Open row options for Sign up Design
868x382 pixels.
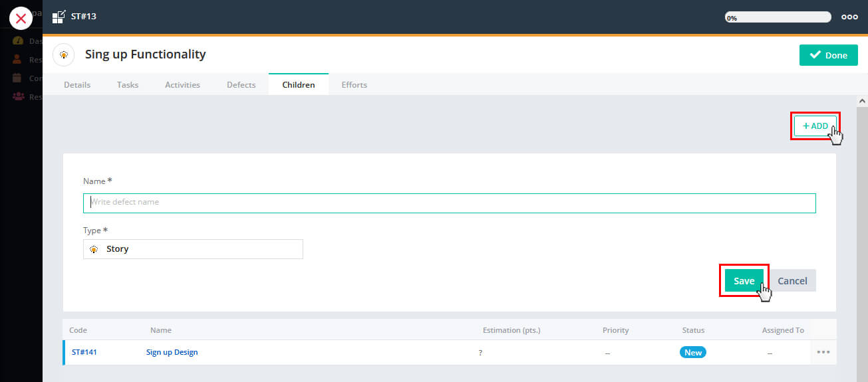click(x=823, y=352)
